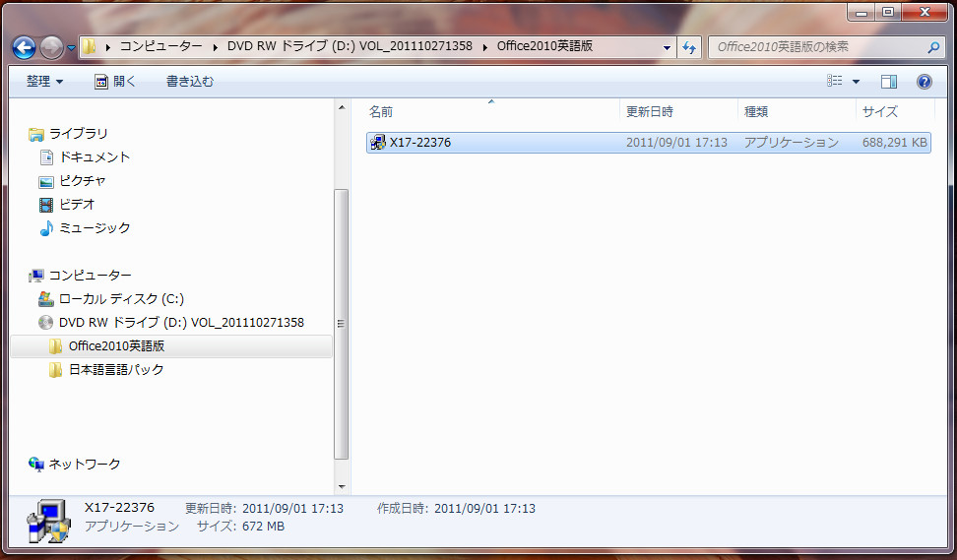The height and width of the screenshot is (560, 957).
Task: Click the ビデオ filmstrip icon
Action: click(45, 205)
